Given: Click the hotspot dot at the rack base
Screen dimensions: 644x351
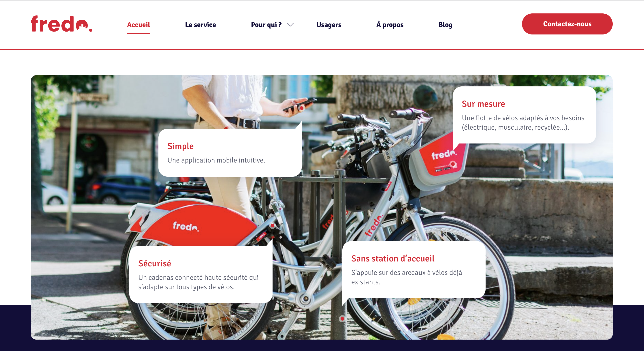Looking at the screenshot, I should 342,319.
